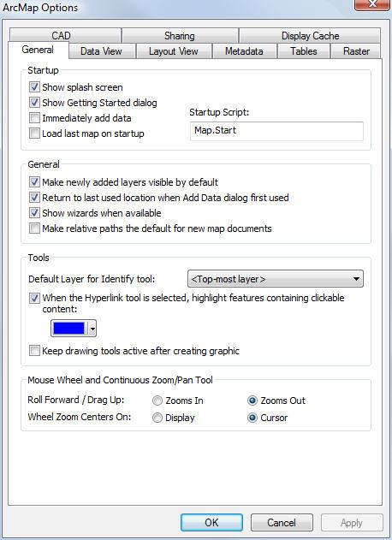Select Display for wheel zoom center
Viewport: 392px width, 540px height.
(x=157, y=418)
